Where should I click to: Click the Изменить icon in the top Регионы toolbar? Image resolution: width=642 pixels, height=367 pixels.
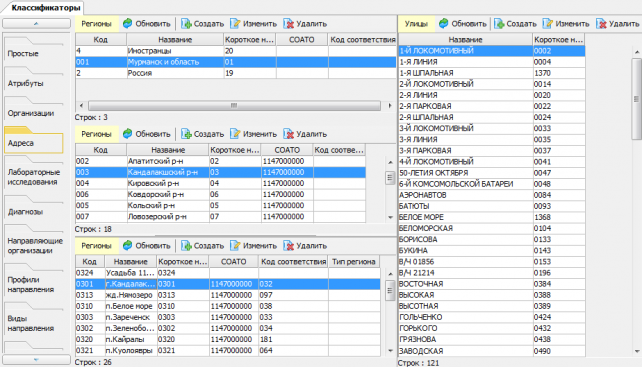coord(235,23)
